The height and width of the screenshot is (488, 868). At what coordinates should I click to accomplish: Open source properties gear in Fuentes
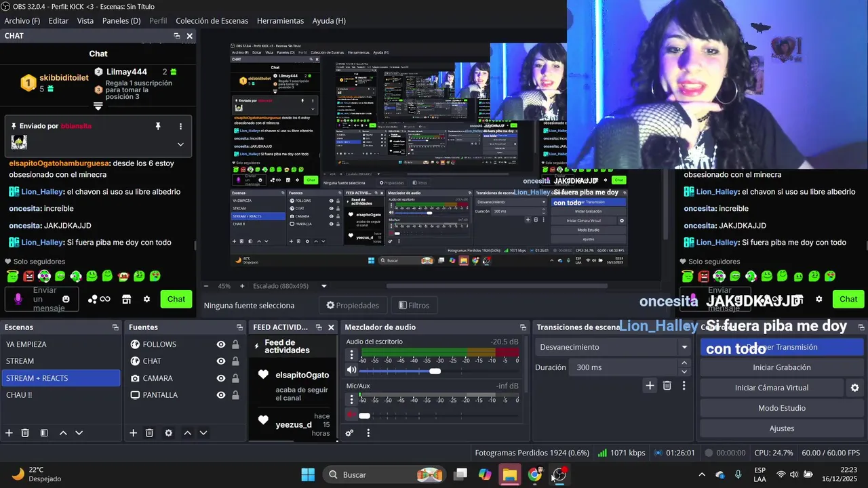168,433
